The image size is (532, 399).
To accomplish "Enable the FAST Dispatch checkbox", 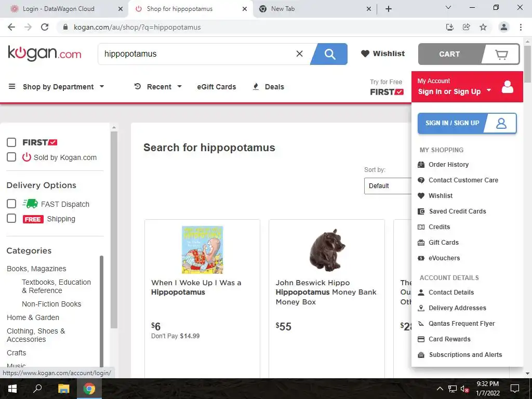I will point(11,204).
